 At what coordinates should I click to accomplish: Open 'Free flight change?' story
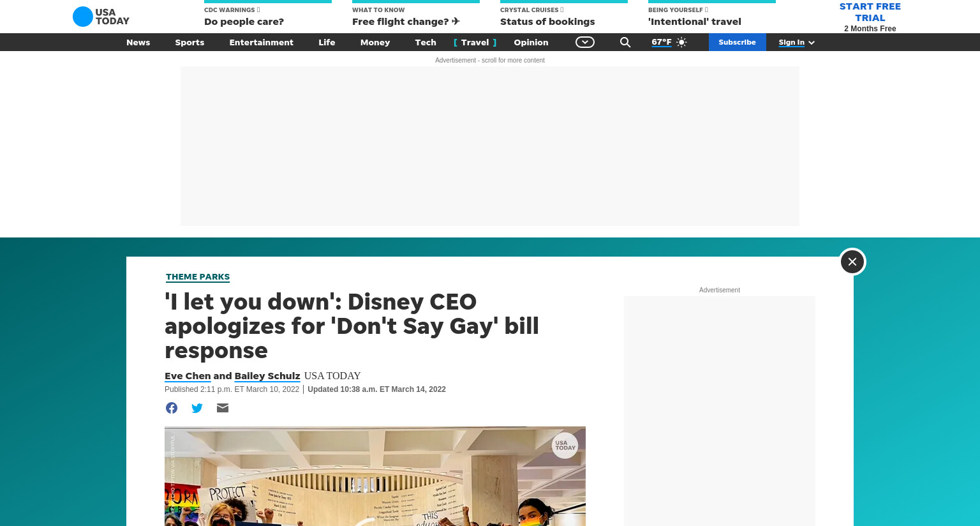pyautogui.click(x=416, y=16)
